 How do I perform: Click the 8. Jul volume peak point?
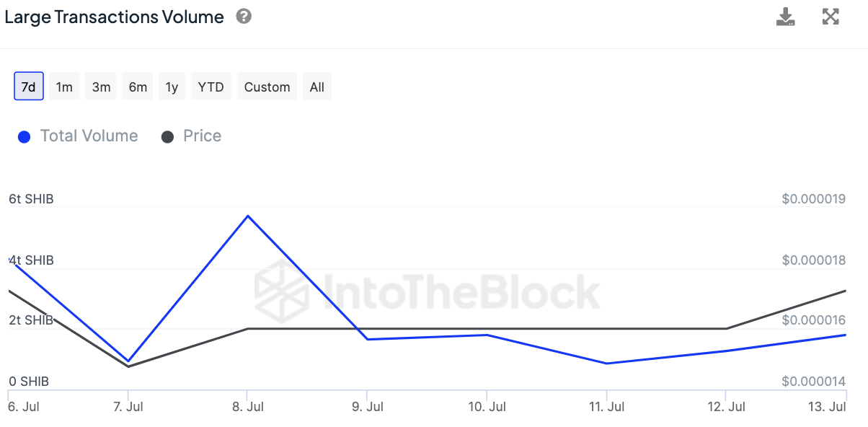click(x=248, y=216)
